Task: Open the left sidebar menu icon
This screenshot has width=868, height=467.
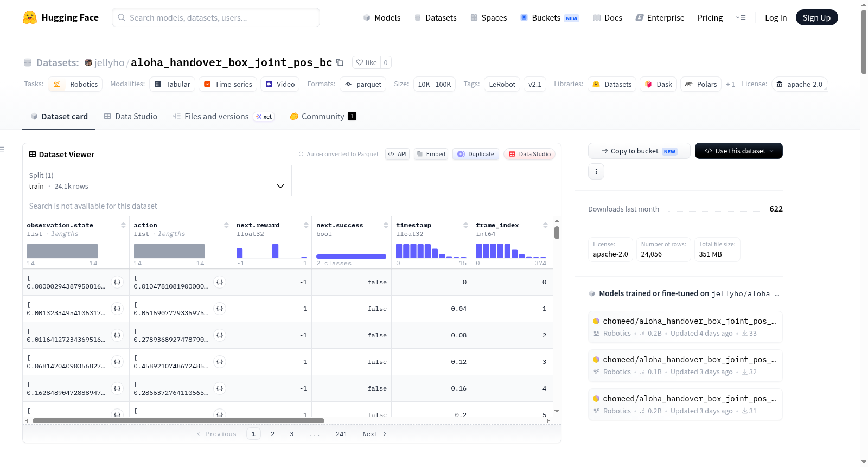Action: [x=2, y=149]
